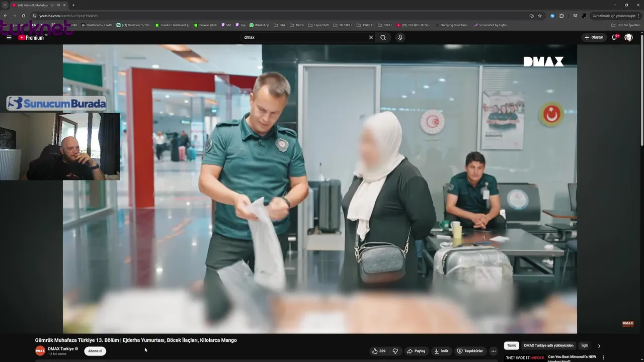View site information icon in address bar

[x=34, y=16]
